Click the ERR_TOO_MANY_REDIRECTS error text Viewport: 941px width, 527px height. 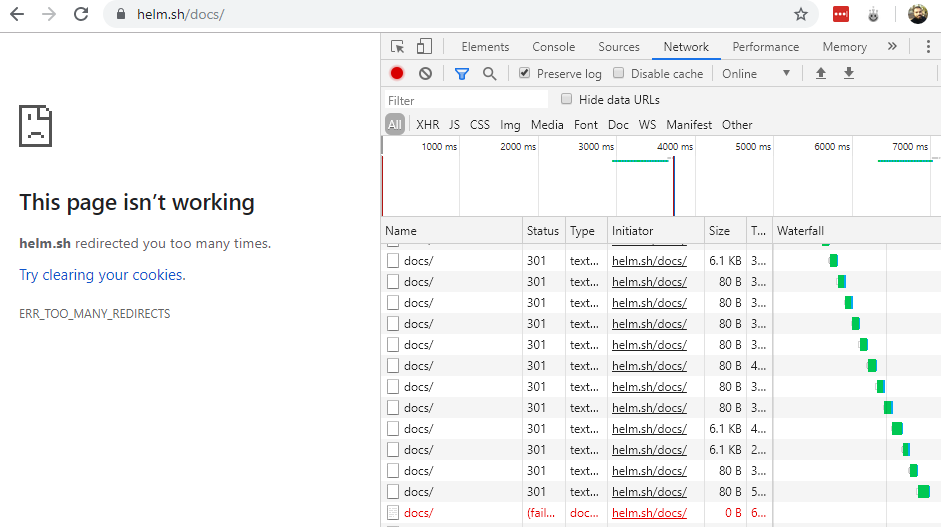pyautogui.click(x=95, y=314)
